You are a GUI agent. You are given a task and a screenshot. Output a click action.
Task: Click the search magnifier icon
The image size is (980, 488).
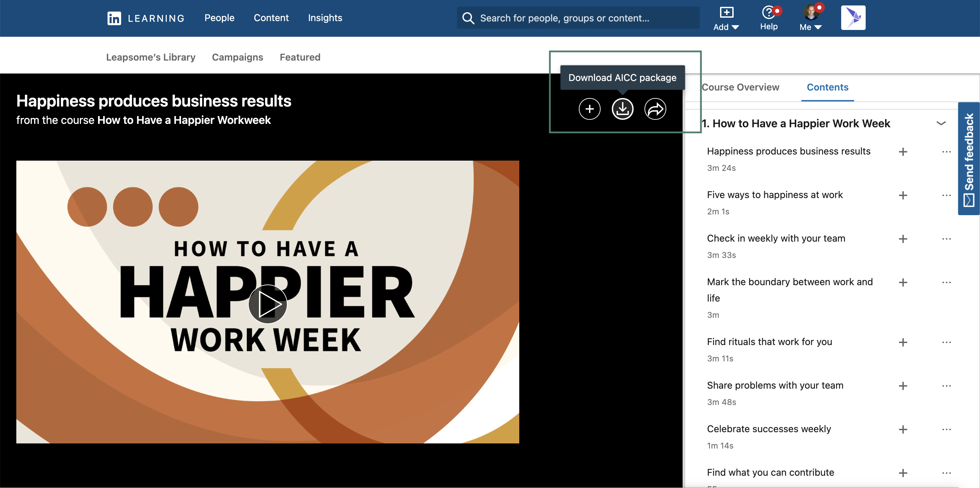pyautogui.click(x=468, y=18)
